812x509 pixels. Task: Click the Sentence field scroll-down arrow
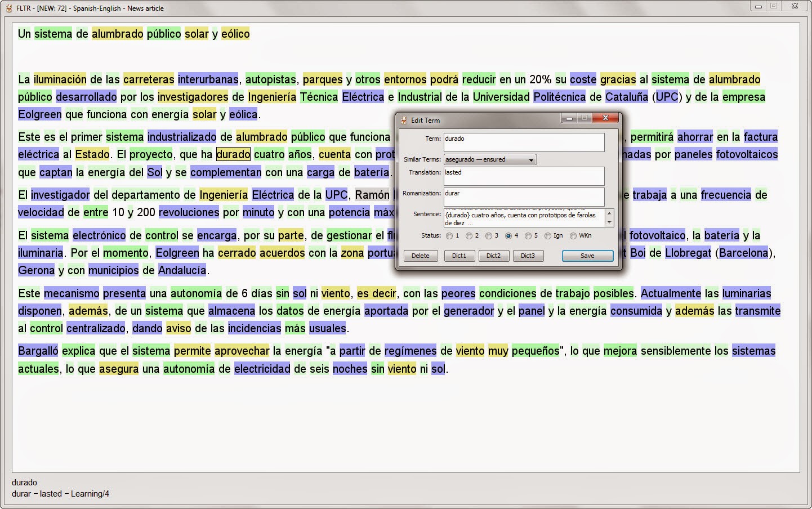pyautogui.click(x=609, y=222)
